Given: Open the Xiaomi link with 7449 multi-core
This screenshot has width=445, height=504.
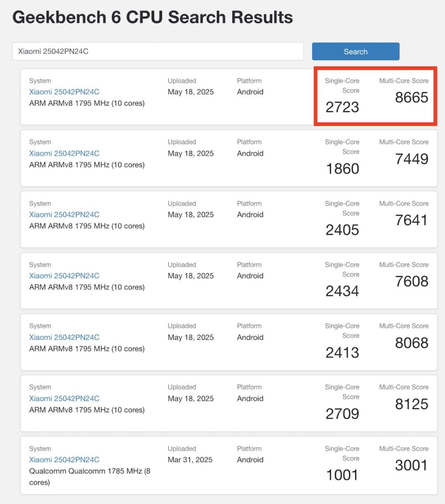Looking at the screenshot, I should click(64, 153).
